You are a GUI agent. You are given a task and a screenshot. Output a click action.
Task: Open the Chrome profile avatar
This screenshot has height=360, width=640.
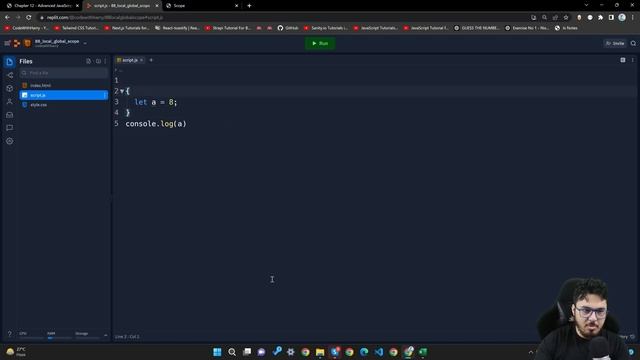622,18
